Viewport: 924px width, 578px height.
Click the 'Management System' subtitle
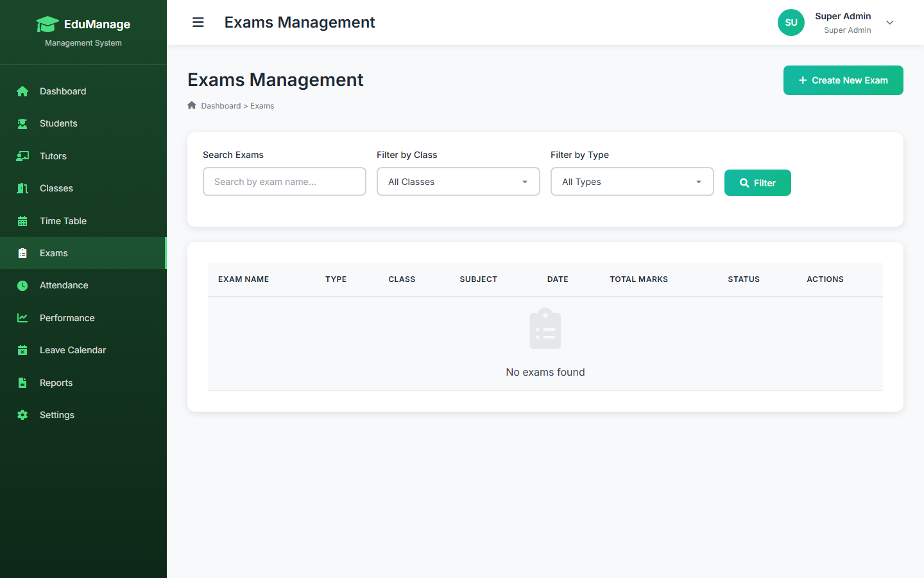pos(83,43)
